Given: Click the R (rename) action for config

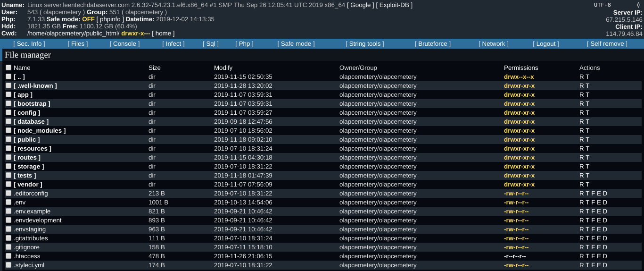Looking at the screenshot, I should pos(582,112).
